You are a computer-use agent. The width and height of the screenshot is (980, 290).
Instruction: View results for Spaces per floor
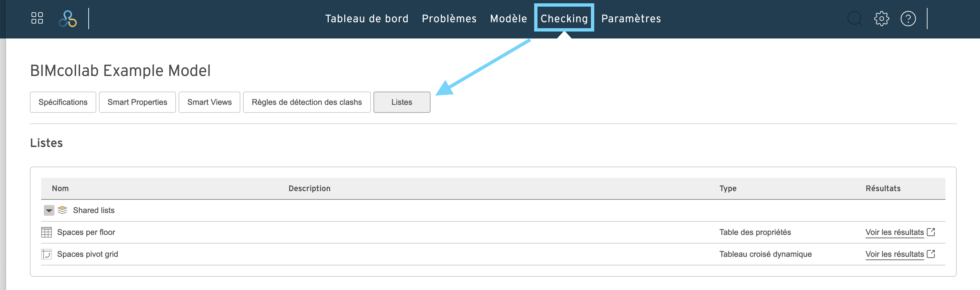[x=894, y=232]
